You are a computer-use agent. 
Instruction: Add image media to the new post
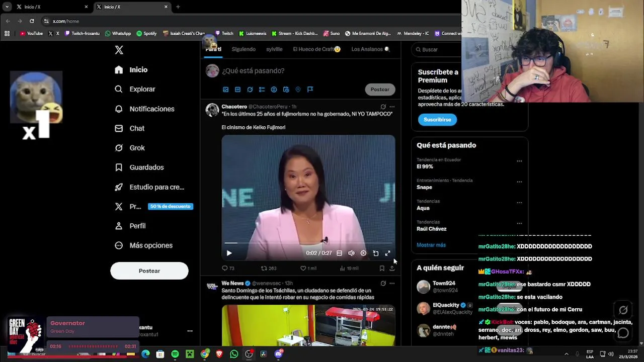225,89
